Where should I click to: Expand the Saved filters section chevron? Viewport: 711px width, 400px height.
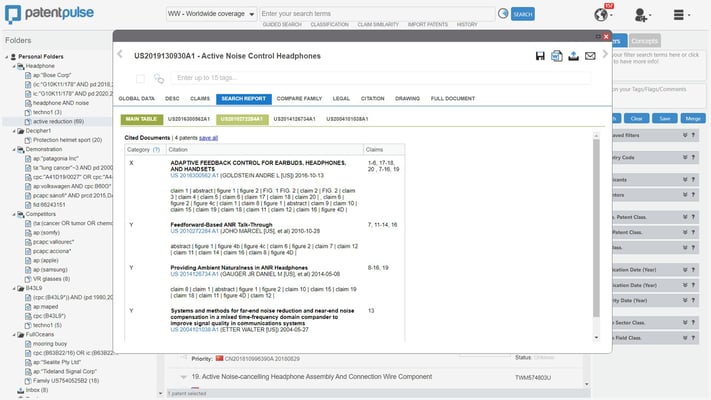pos(685,135)
